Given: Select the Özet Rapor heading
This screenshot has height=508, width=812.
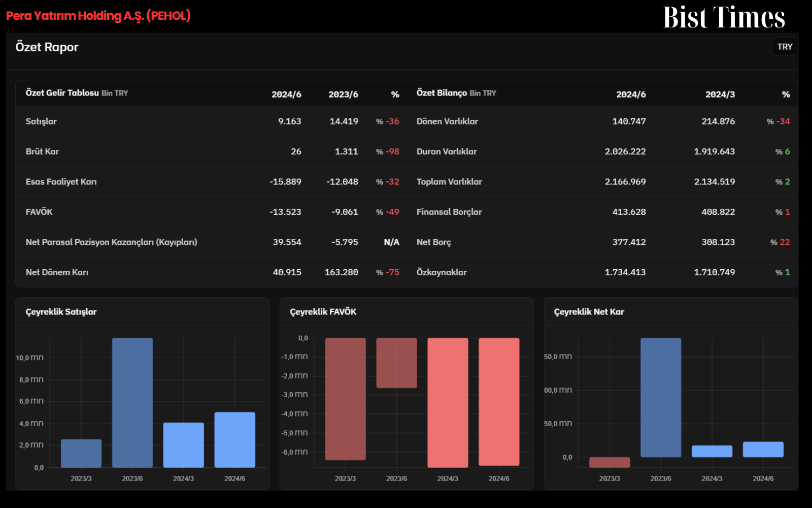Looking at the screenshot, I should (47, 47).
